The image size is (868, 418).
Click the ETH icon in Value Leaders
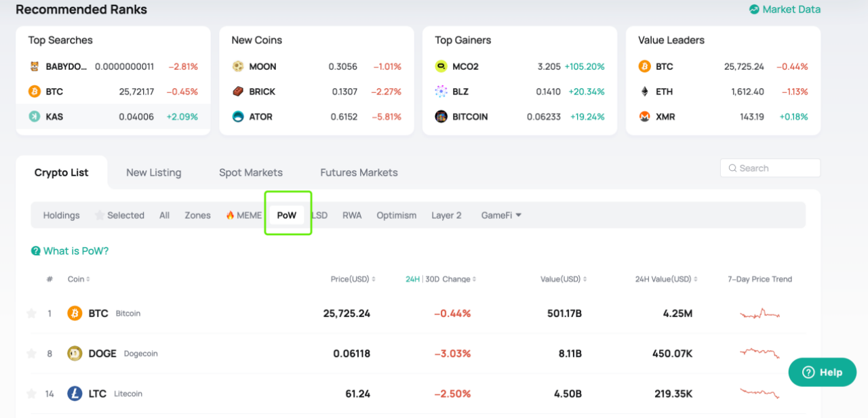coord(645,91)
